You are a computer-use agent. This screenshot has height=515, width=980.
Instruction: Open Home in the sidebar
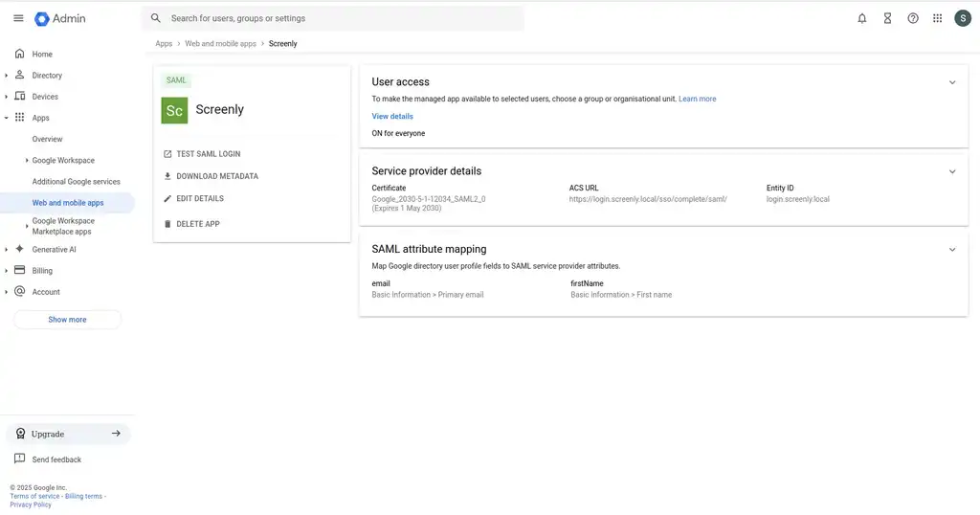click(42, 55)
